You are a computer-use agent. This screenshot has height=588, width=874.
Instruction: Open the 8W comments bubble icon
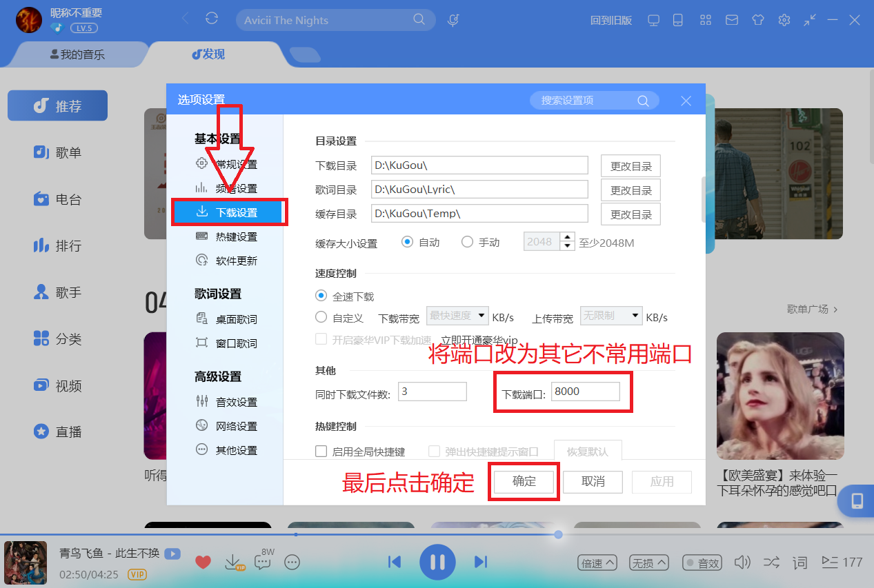tap(262, 562)
